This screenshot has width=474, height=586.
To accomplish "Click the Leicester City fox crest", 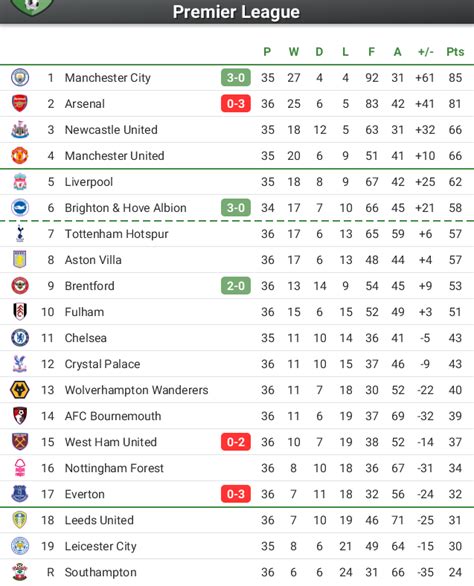I will point(20,546).
